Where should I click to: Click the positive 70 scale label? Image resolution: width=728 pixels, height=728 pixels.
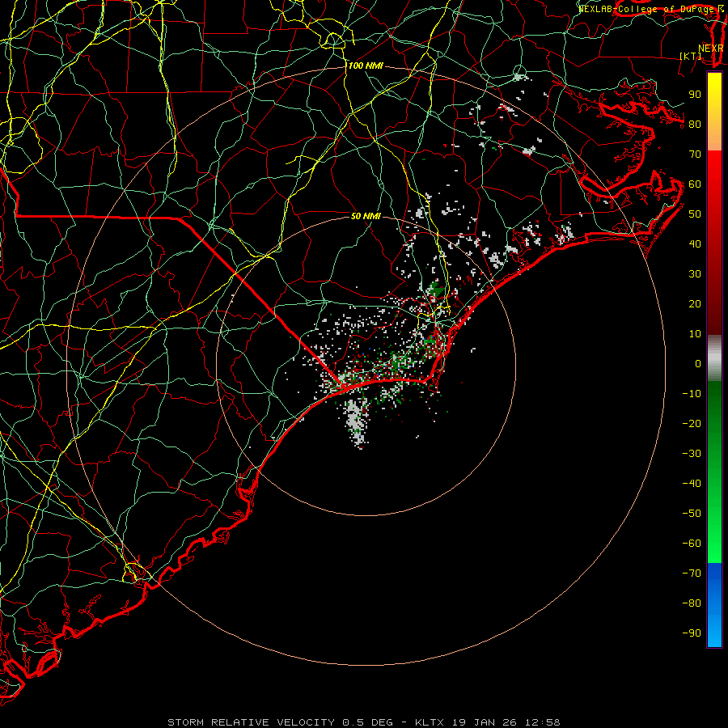(695, 154)
